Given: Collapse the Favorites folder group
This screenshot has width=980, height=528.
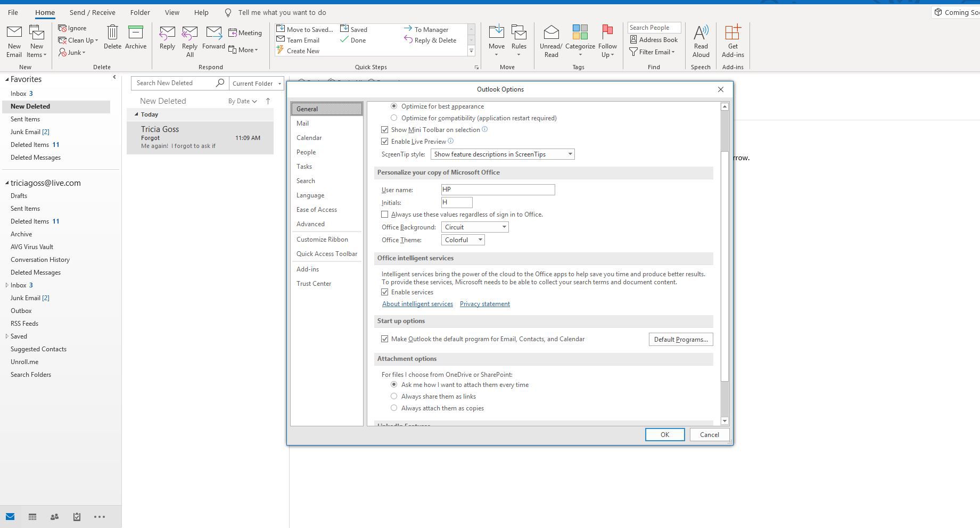Looking at the screenshot, I should coord(7,79).
